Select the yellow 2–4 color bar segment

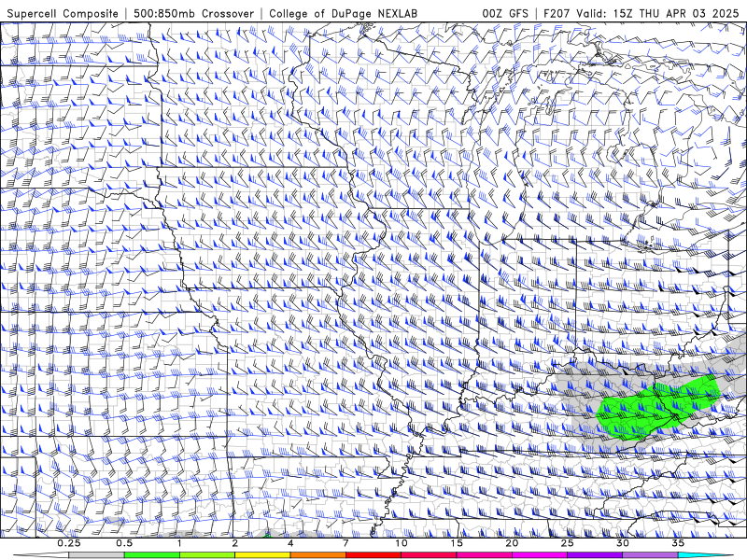[262, 555]
